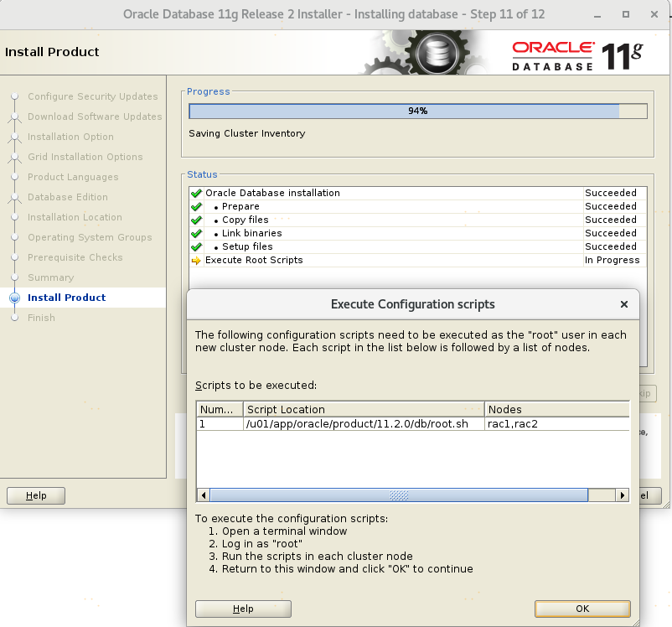Click the installation progress bar at 94%
The width and height of the screenshot is (672, 627).
click(417, 111)
